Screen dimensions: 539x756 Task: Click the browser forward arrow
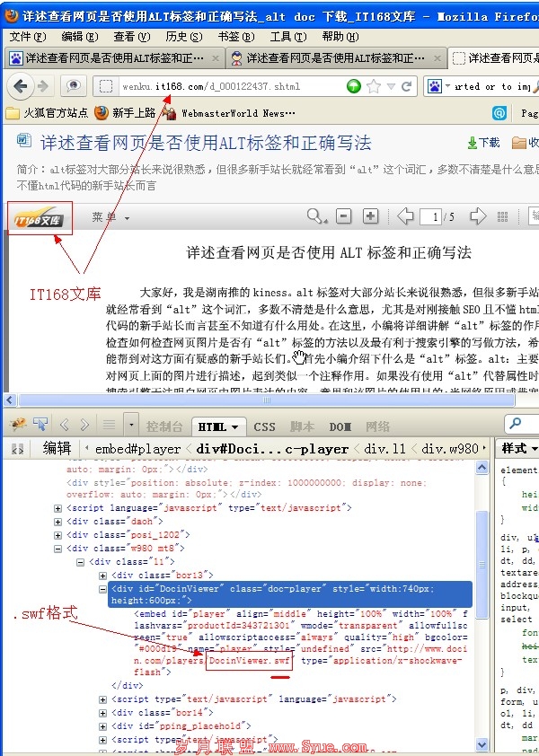click(43, 86)
